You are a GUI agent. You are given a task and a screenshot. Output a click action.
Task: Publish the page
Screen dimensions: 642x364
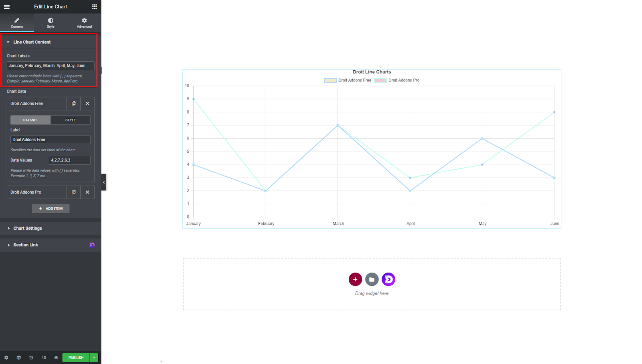tap(76, 358)
